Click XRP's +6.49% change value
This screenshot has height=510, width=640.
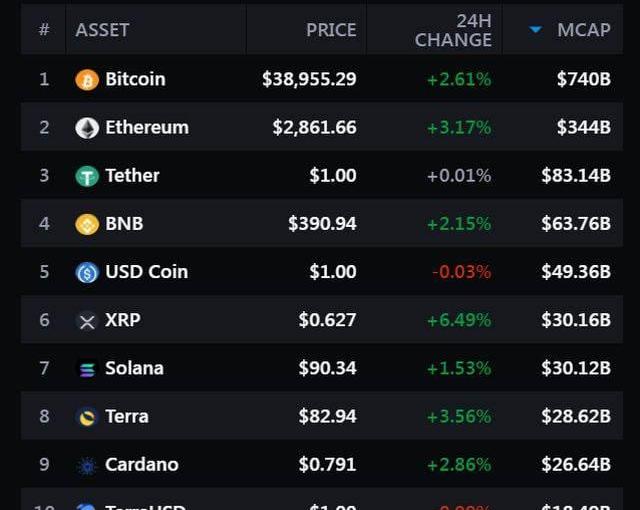459,320
